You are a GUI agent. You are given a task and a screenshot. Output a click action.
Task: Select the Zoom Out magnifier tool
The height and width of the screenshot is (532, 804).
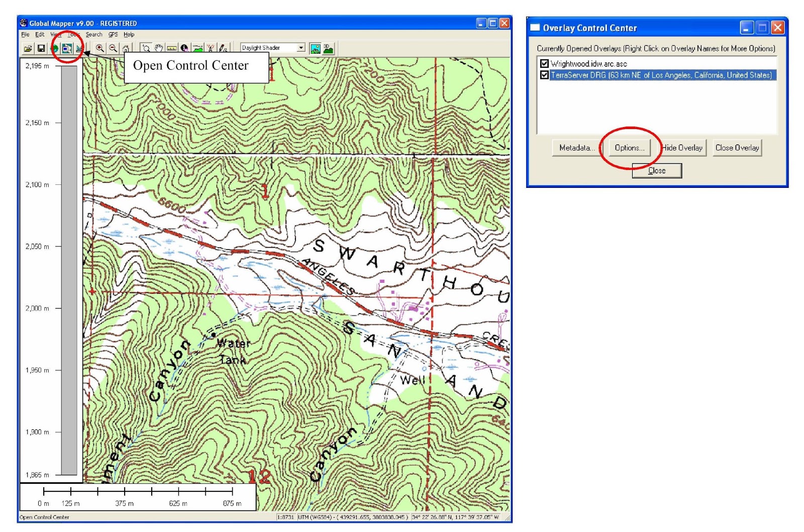tap(114, 48)
